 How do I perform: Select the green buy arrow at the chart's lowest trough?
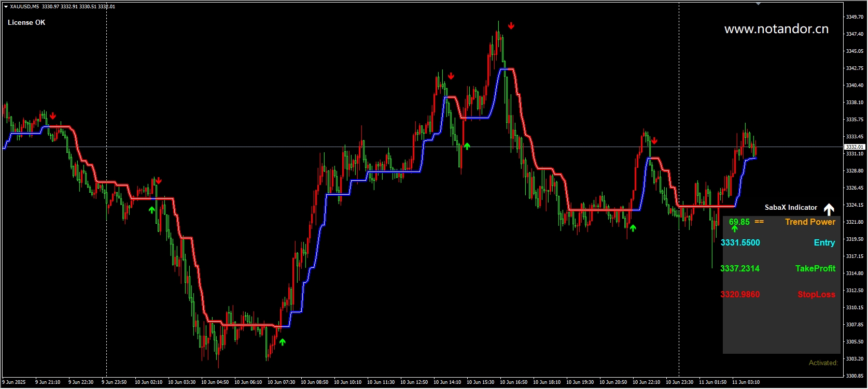(x=282, y=342)
